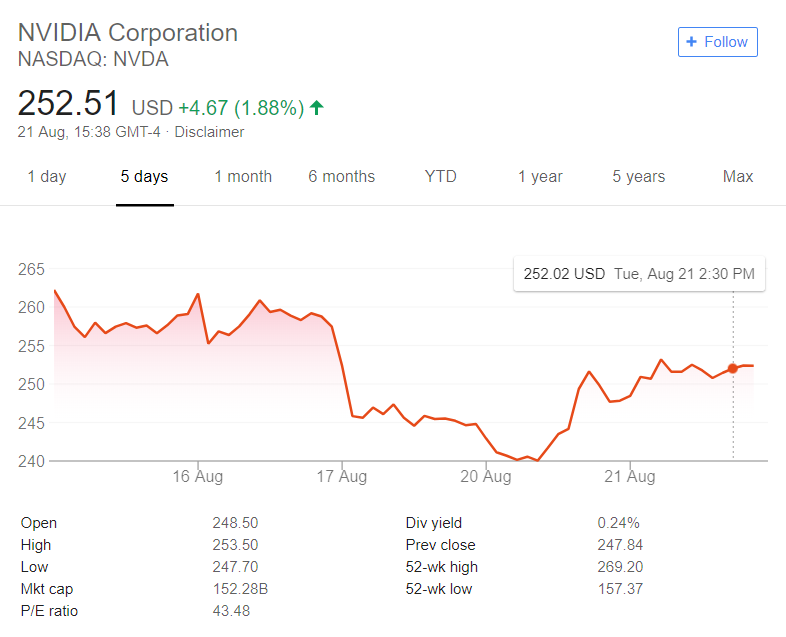Select the 1 year tab
Image resolution: width=786 pixels, height=637 pixels.
540,176
